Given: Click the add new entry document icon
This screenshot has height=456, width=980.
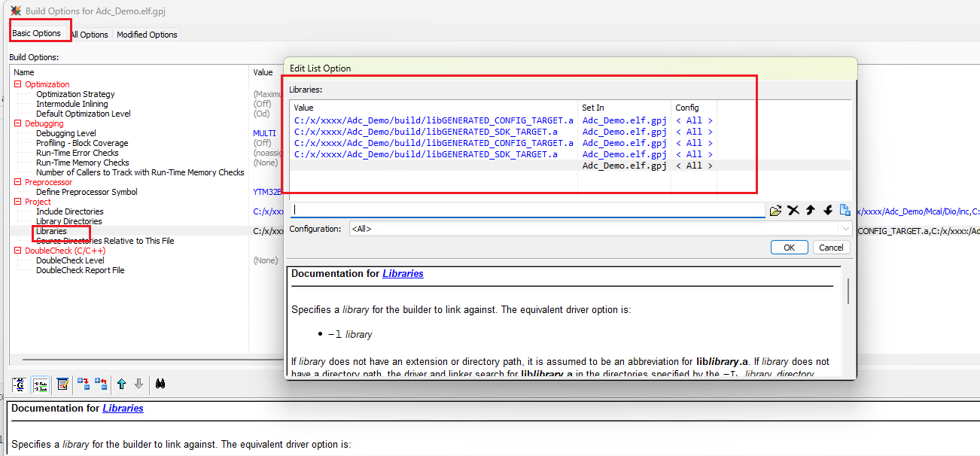Looking at the screenshot, I should (x=845, y=211).
